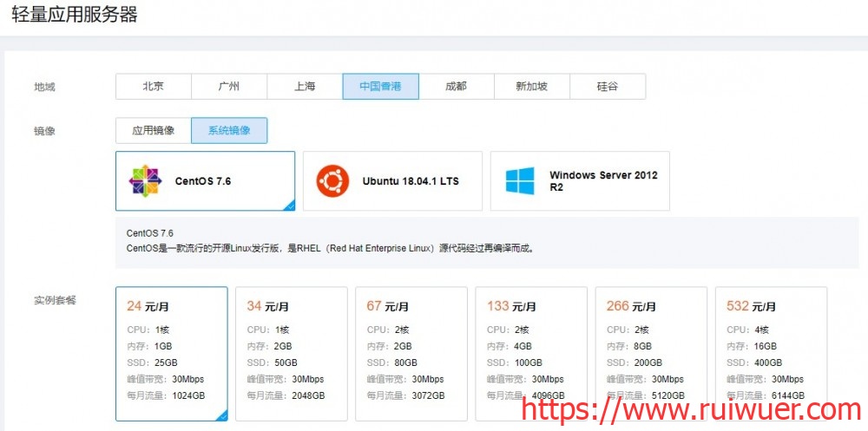Choose the 532 元/月 4-core plan
Viewport: 868px width, 431px height.
coord(771,354)
